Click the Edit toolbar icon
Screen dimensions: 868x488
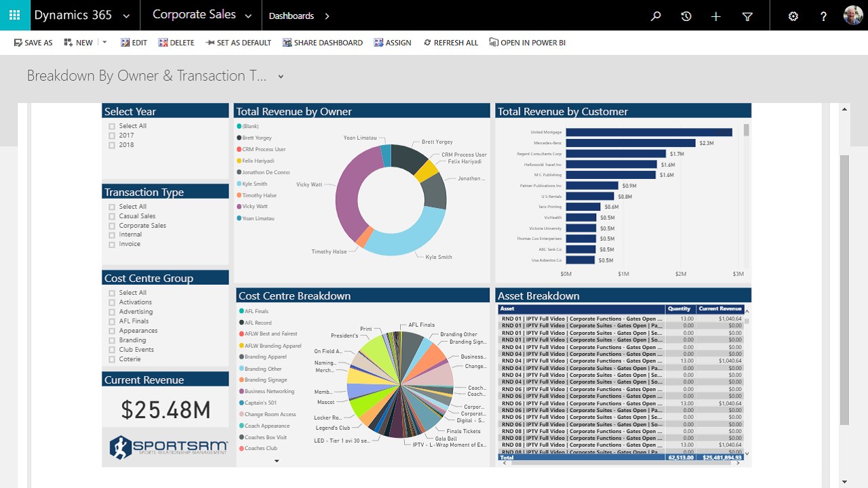125,43
